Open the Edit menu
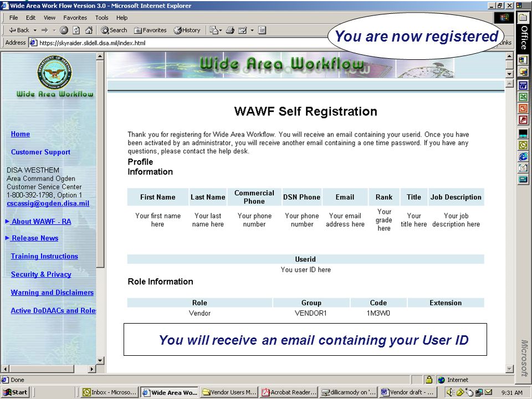532x399 pixels. pyautogui.click(x=30, y=18)
